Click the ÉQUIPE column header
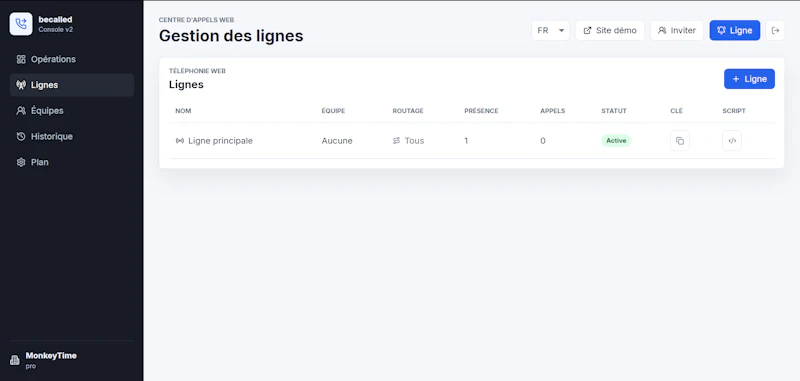 point(333,111)
